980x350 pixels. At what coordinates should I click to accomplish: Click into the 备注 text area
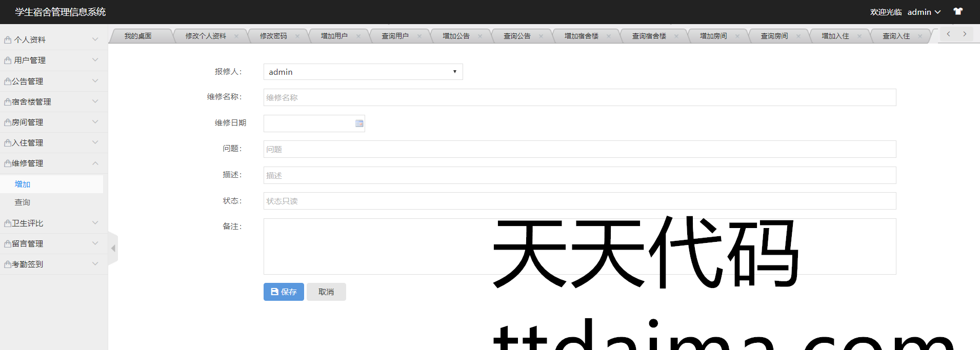(374, 246)
